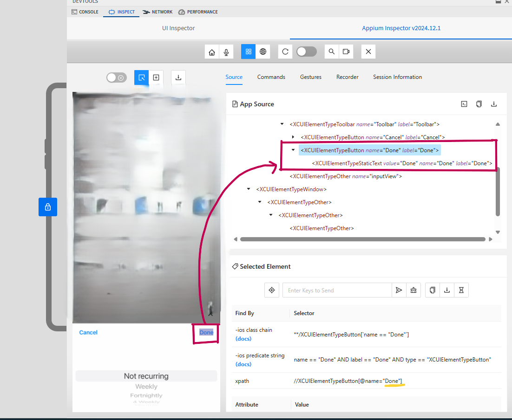The image size is (512, 420).
Task: Click the App Source horizontal scrollbar
Action: 362,239
